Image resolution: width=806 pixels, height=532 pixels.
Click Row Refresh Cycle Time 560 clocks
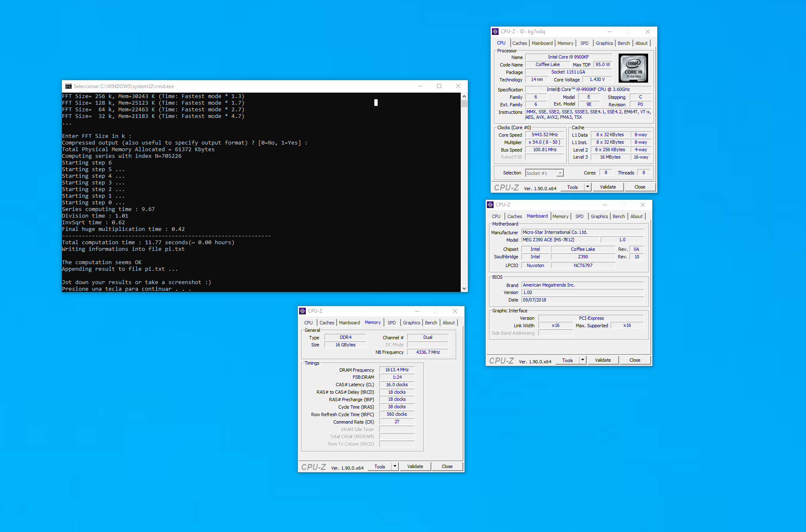click(x=397, y=414)
